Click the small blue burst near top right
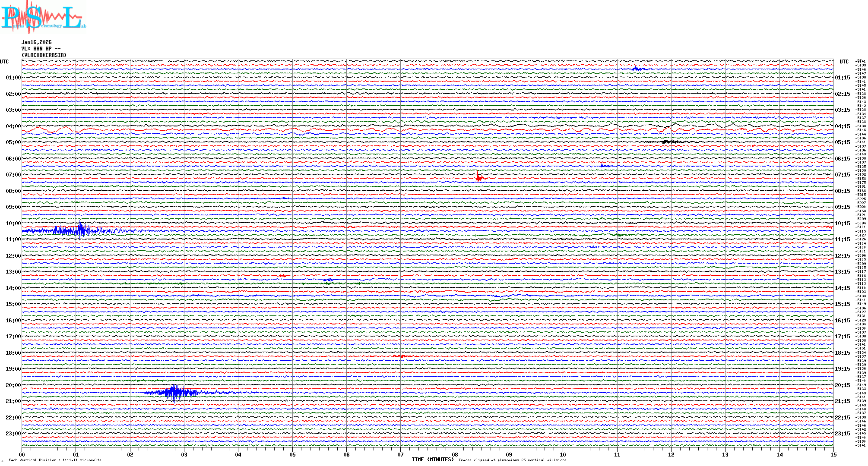The image size is (868, 466). point(638,69)
